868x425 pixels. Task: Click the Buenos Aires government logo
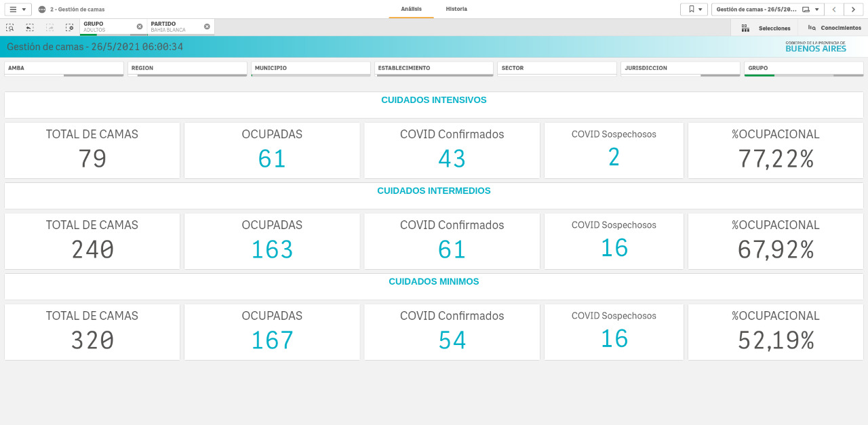(x=815, y=47)
